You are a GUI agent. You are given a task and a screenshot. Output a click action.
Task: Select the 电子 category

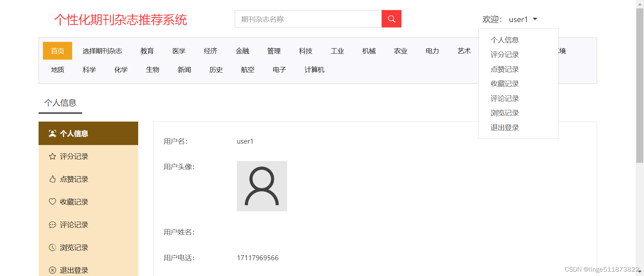tap(279, 70)
